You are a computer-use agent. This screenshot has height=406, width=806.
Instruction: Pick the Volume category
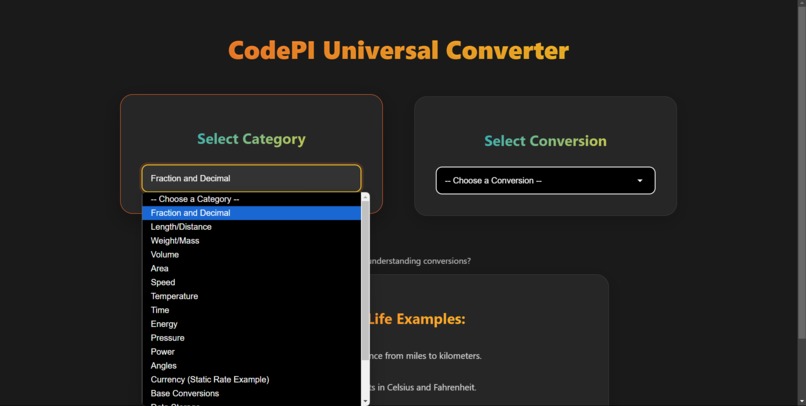251,254
